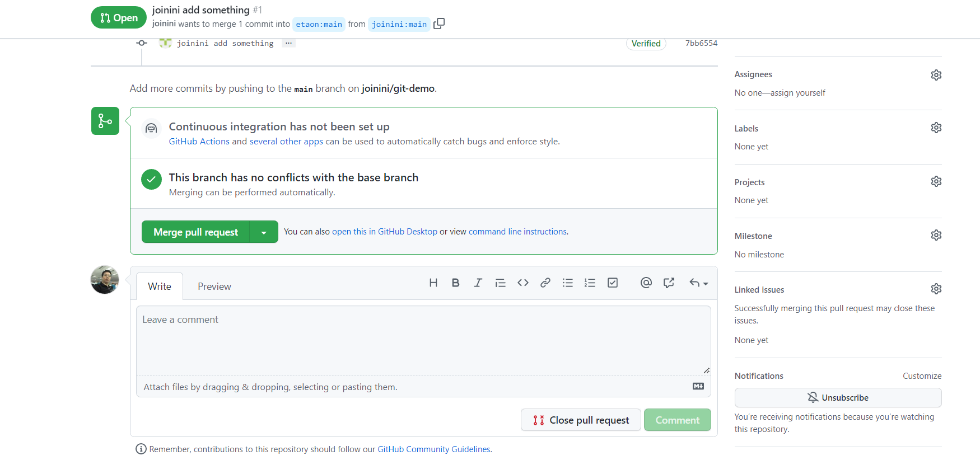Open saved replies dropdown
Screen dimensions: 980x460
point(699,283)
